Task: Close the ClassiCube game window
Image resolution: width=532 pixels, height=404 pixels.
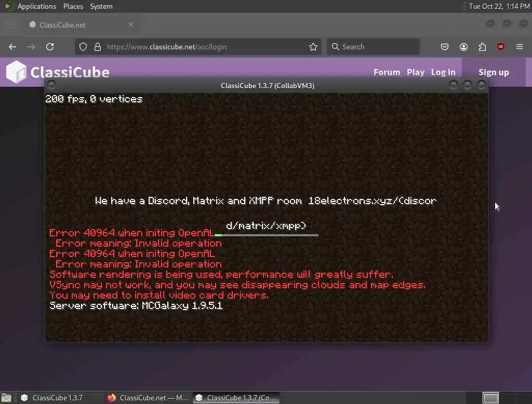Action: pyautogui.click(x=482, y=85)
